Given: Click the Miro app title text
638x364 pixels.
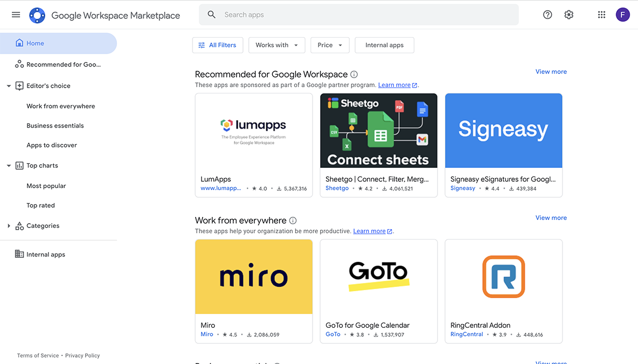Looking at the screenshot, I should [x=208, y=325].
